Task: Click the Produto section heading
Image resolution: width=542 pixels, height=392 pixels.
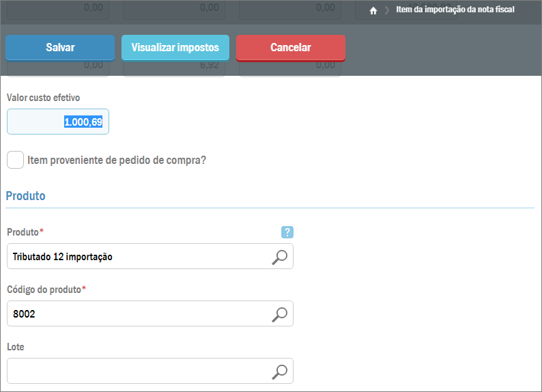Action: click(25, 196)
